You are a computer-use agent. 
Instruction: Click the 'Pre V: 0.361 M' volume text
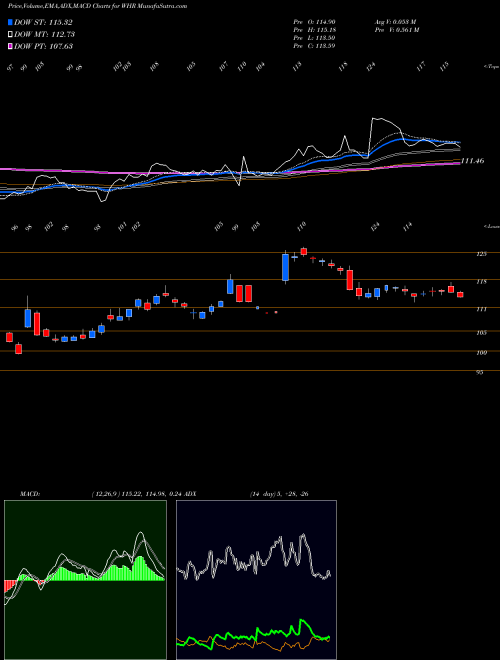(396, 30)
